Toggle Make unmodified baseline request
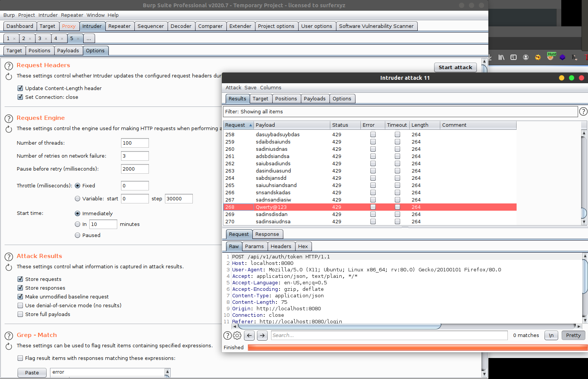Screen dimensions: 588x379 (x=20, y=297)
